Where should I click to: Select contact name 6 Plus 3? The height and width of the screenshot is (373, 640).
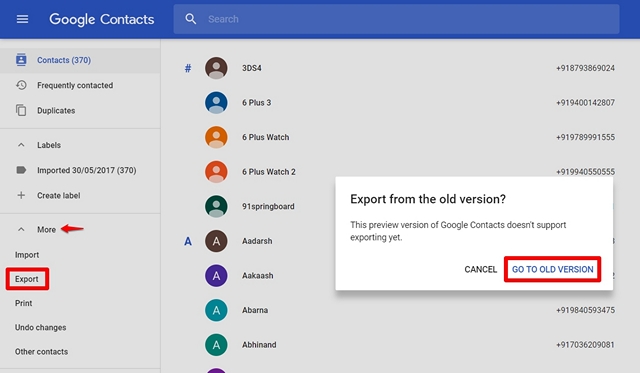256,103
